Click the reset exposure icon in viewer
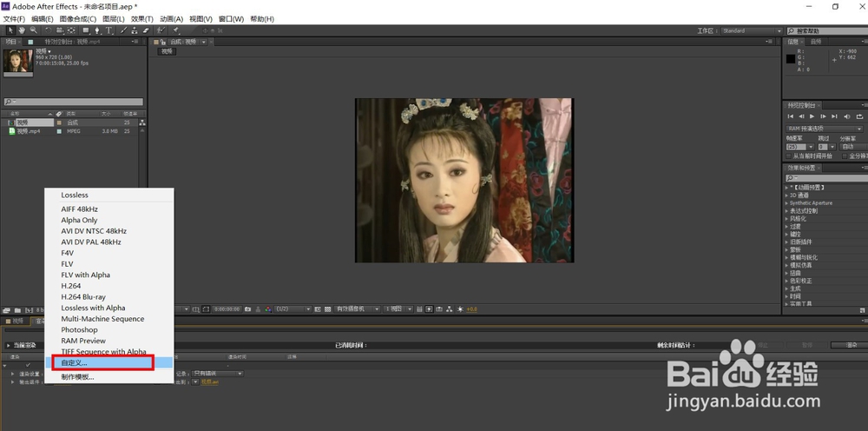This screenshot has height=431, width=868. (x=460, y=309)
